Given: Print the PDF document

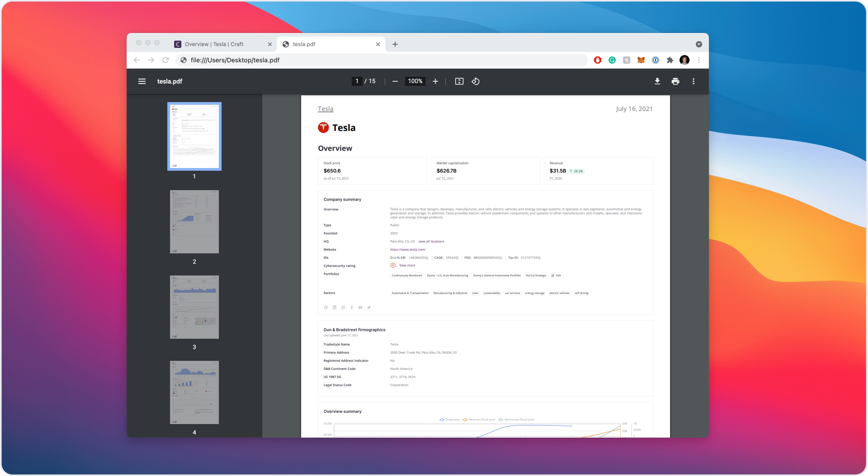Looking at the screenshot, I should pyautogui.click(x=675, y=81).
